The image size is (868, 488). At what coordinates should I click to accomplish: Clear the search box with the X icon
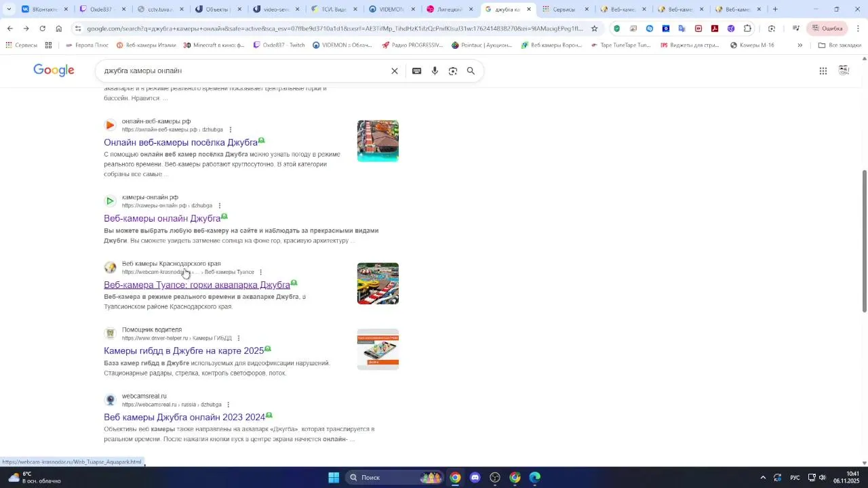pos(395,70)
